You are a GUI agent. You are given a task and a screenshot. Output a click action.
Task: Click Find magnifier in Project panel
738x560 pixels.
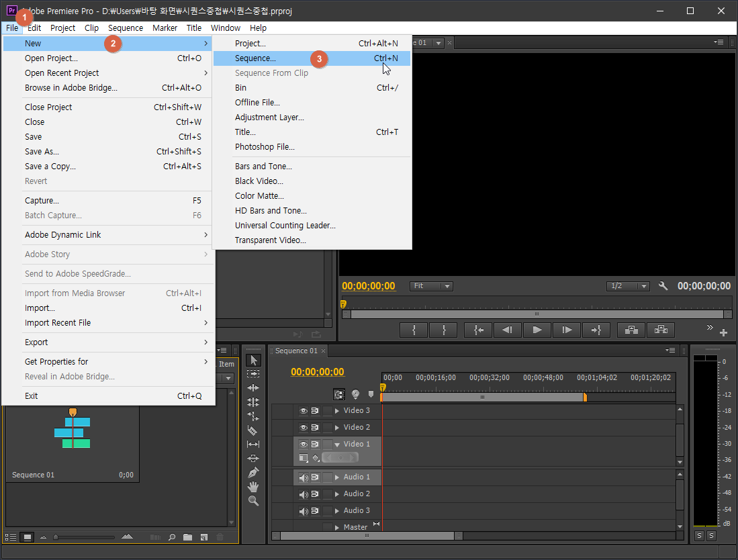click(x=172, y=537)
